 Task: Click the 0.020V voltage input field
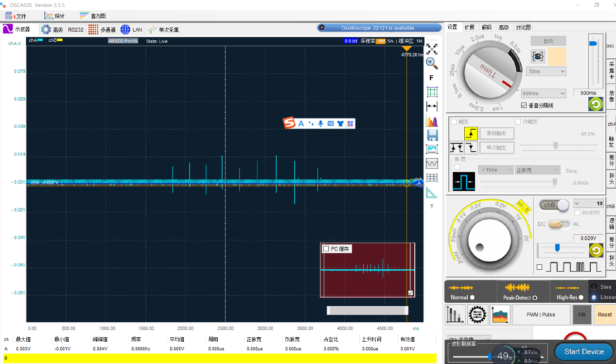point(588,238)
